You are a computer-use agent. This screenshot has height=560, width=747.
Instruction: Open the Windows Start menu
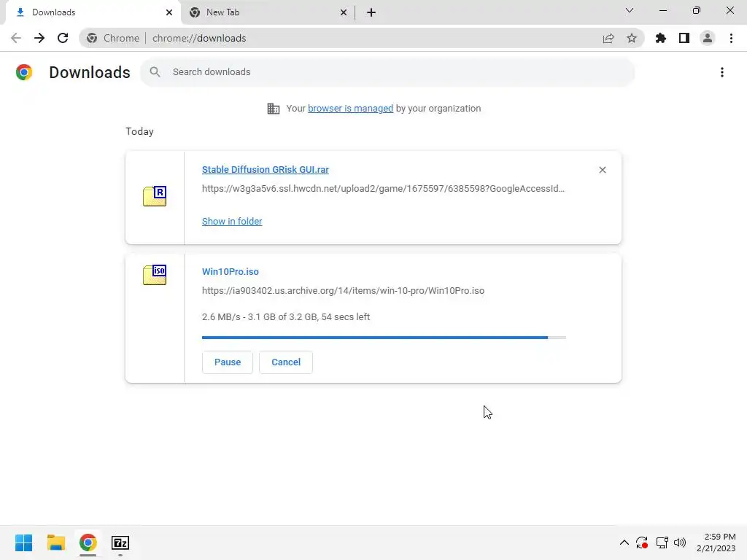[23, 542]
